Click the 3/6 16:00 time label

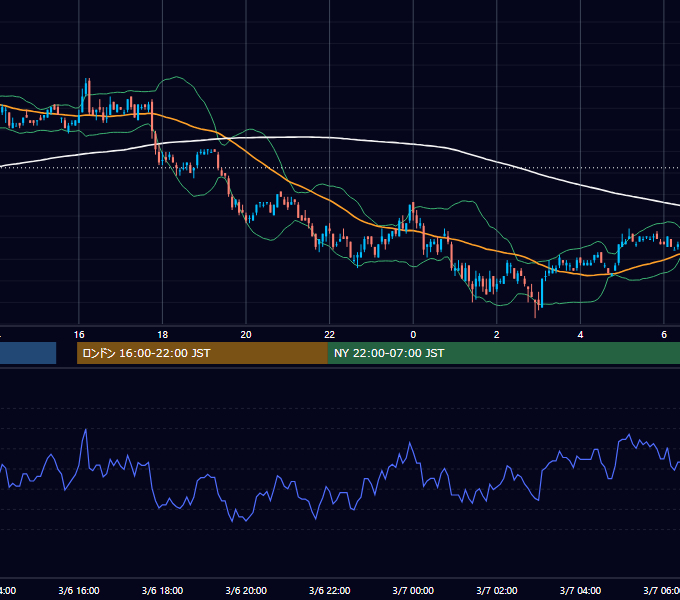[79, 590]
